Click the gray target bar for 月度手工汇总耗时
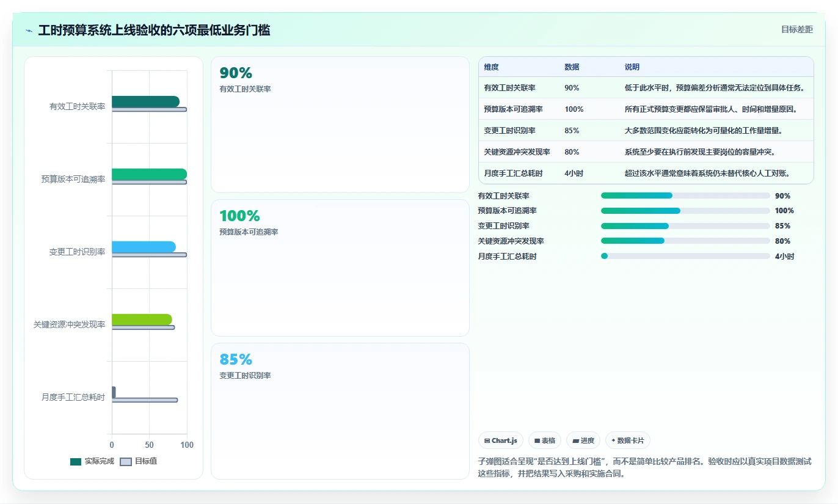This screenshot has height=504, width=838. (x=145, y=400)
